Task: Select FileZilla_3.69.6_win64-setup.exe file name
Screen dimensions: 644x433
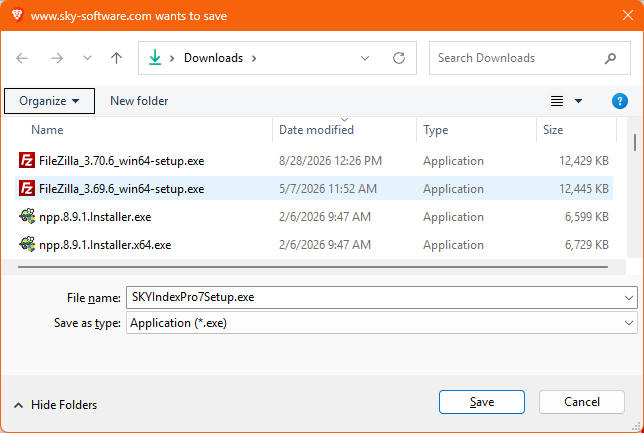Action: pyautogui.click(x=122, y=189)
